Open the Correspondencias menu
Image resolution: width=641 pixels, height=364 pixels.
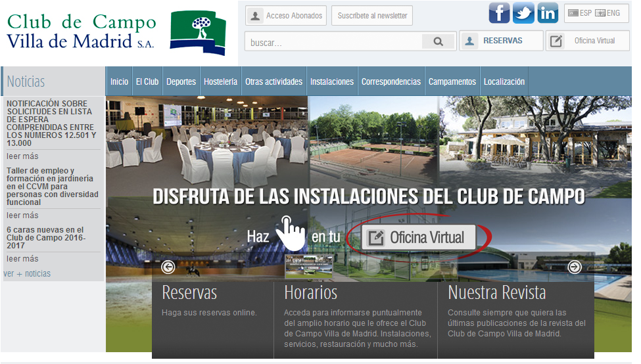[391, 81]
